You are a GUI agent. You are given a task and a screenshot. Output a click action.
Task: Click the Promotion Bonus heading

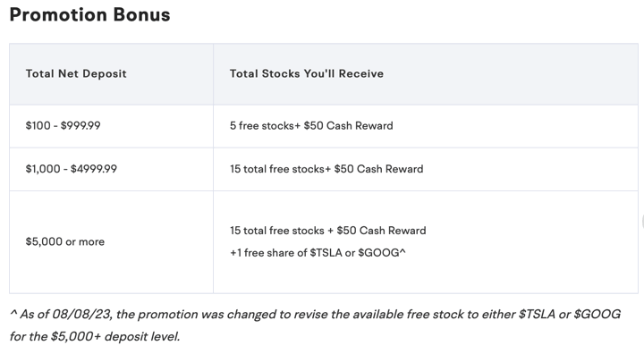coord(89,15)
